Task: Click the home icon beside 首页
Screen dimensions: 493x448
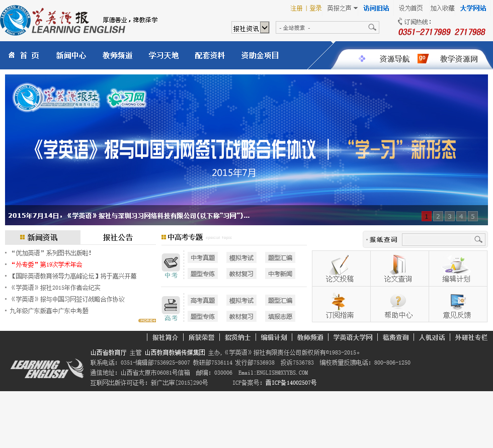Action: click(x=12, y=55)
